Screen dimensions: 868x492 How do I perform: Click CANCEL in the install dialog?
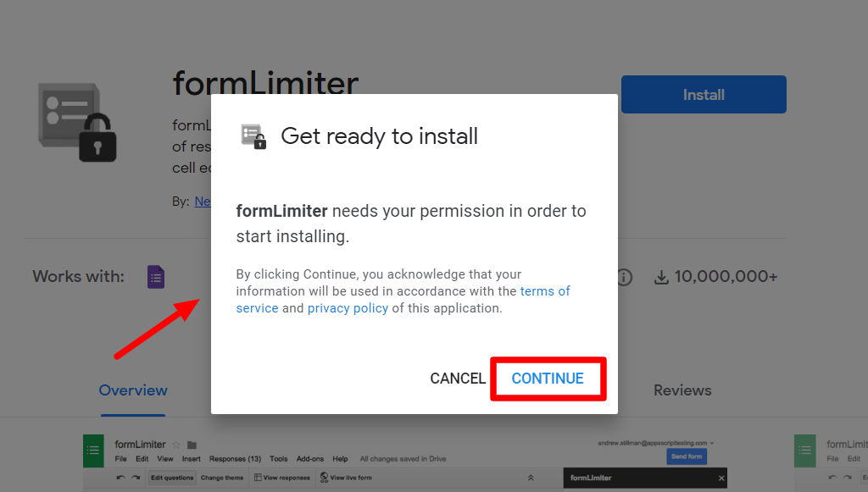pyautogui.click(x=458, y=379)
